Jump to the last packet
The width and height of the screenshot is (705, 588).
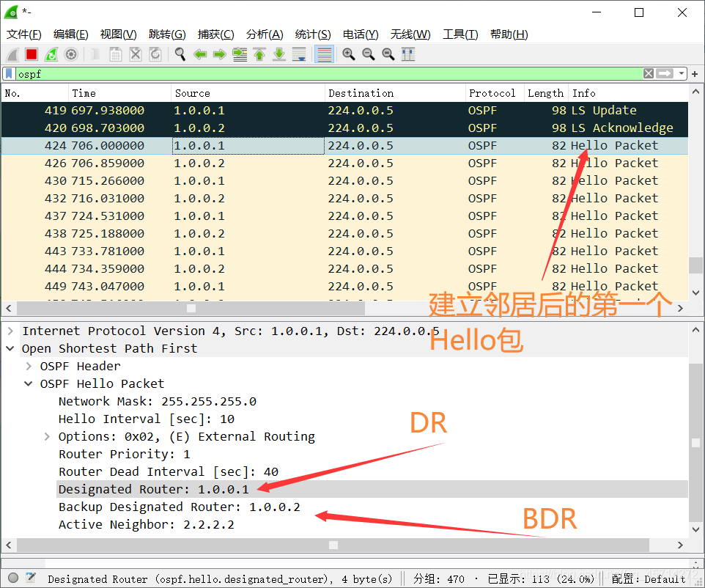pos(279,54)
